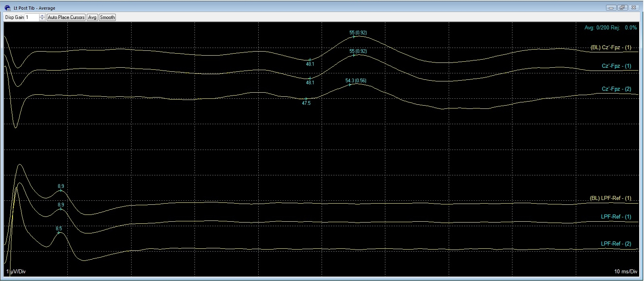Decrease Disp Gain with the down arrow

[42, 19]
